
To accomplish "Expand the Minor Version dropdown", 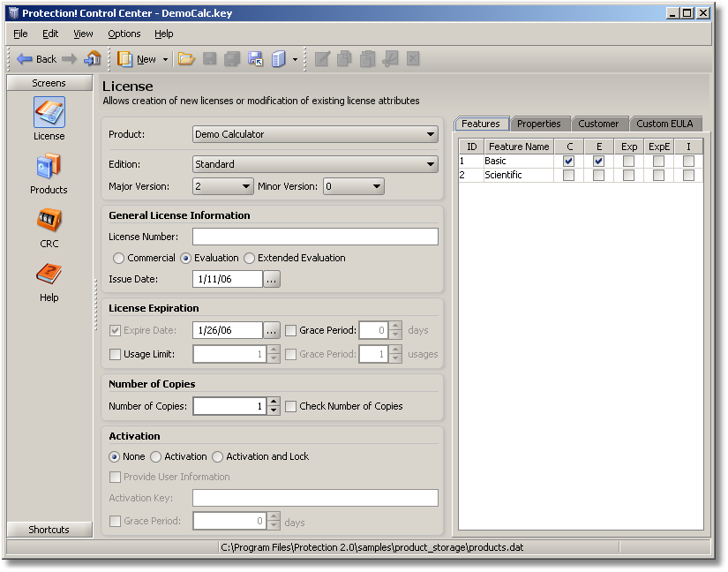I will (x=375, y=186).
